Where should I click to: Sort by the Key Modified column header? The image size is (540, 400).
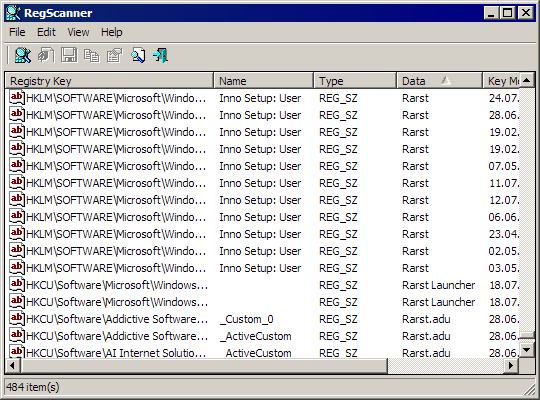pyautogui.click(x=501, y=81)
